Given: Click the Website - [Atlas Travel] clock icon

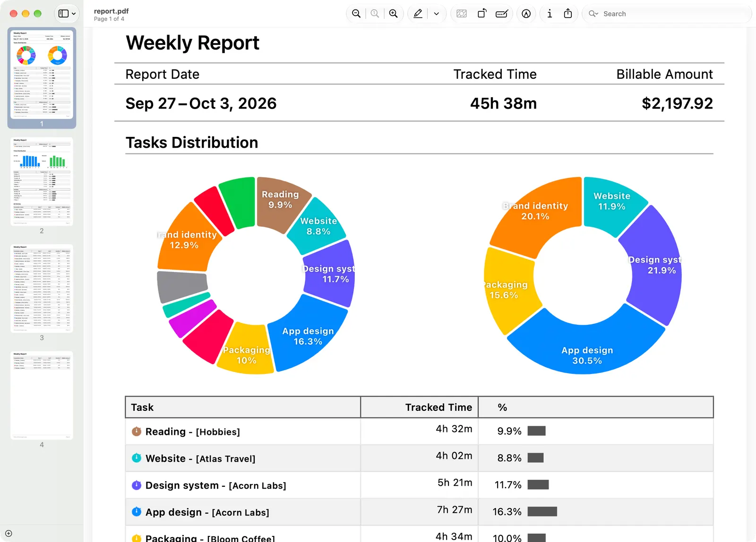Looking at the screenshot, I should pos(137,458).
